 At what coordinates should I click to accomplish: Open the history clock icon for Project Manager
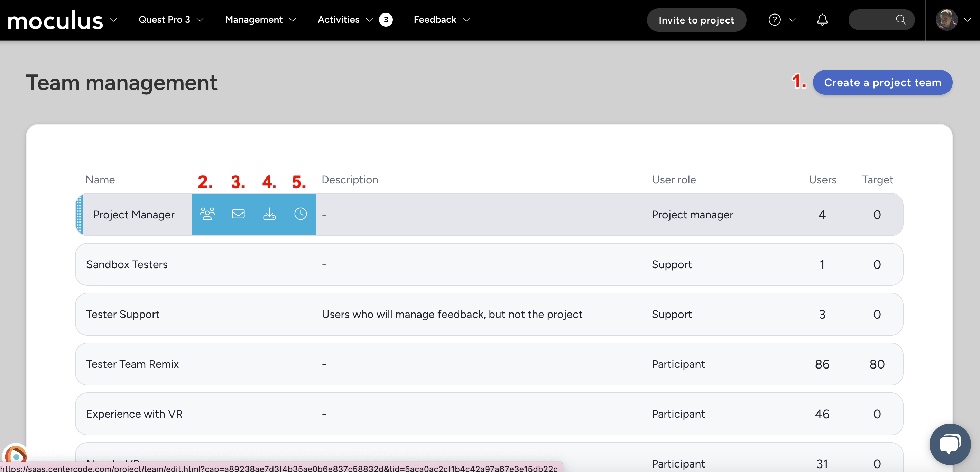click(301, 214)
